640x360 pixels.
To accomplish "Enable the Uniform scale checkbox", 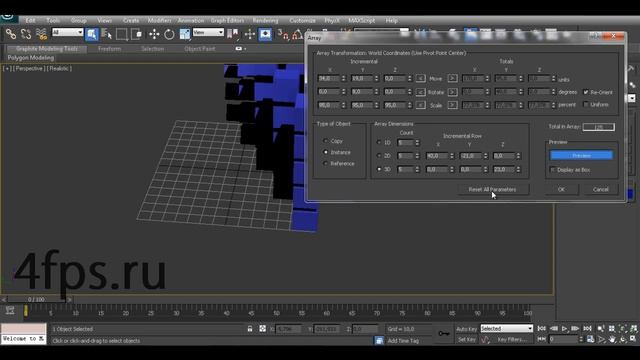I will click(586, 104).
